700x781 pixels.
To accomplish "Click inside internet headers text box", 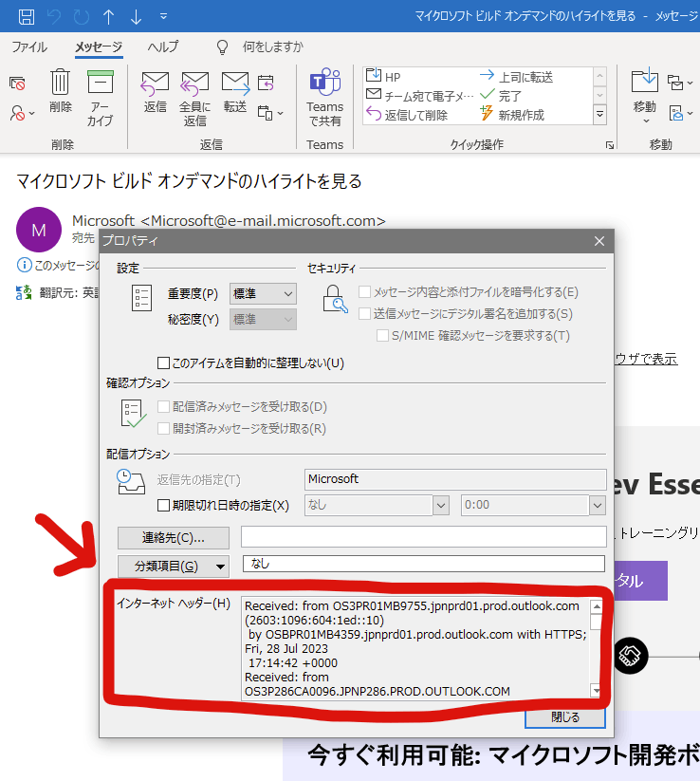I will pyautogui.click(x=415, y=648).
